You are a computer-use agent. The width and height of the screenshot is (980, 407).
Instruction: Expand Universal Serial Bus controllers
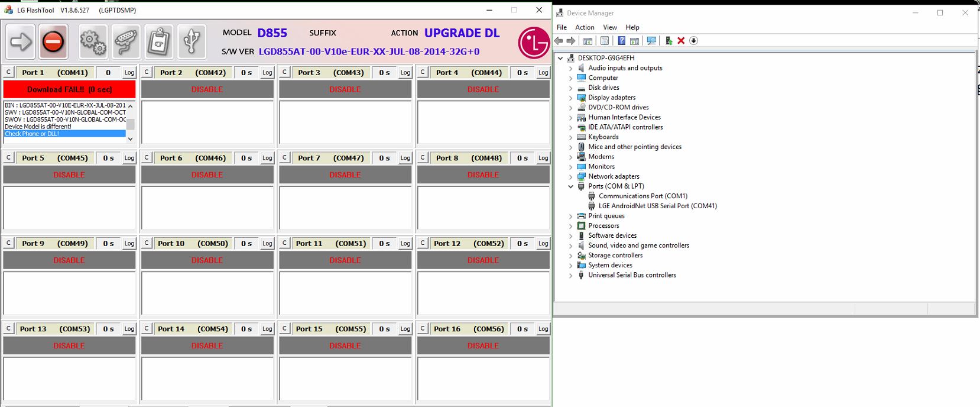571,275
